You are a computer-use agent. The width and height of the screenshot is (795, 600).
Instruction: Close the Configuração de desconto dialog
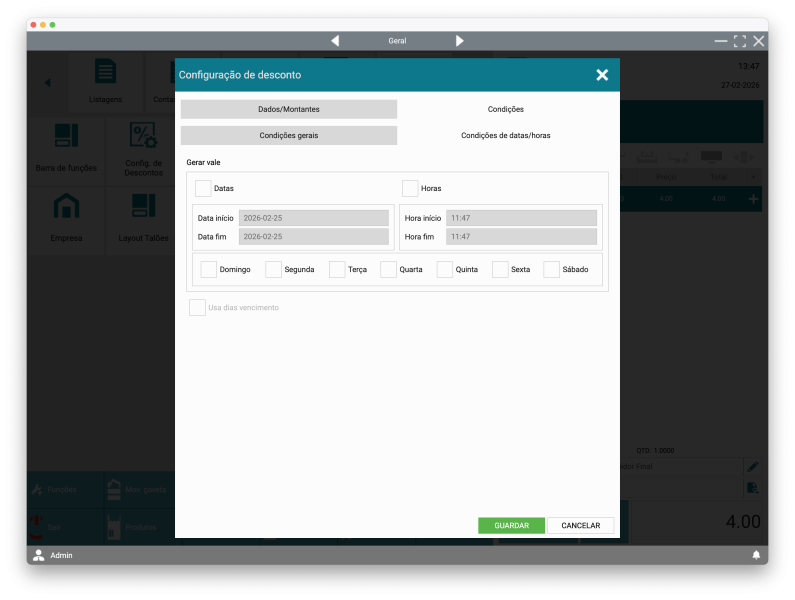point(602,75)
